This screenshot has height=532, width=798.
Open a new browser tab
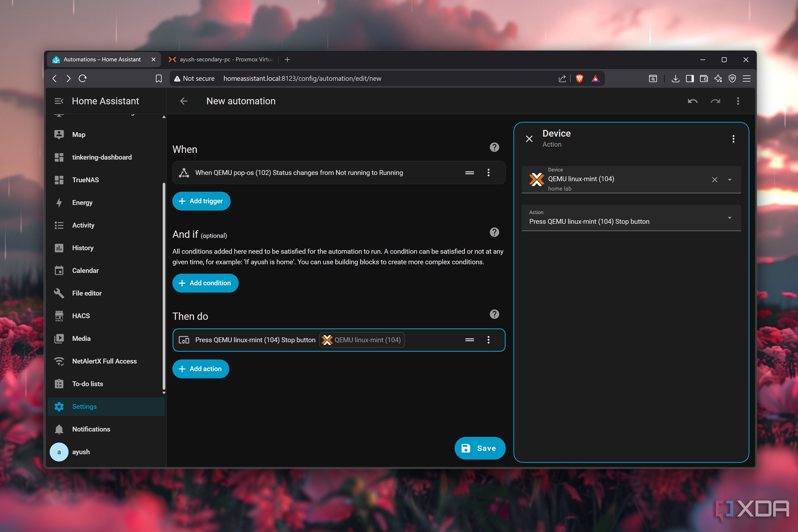click(x=287, y=59)
